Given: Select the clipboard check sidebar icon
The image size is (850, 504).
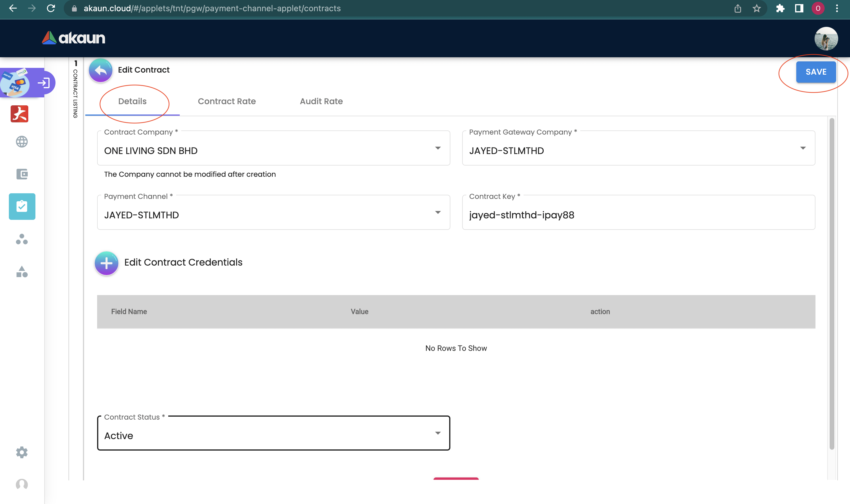Looking at the screenshot, I should click(22, 207).
